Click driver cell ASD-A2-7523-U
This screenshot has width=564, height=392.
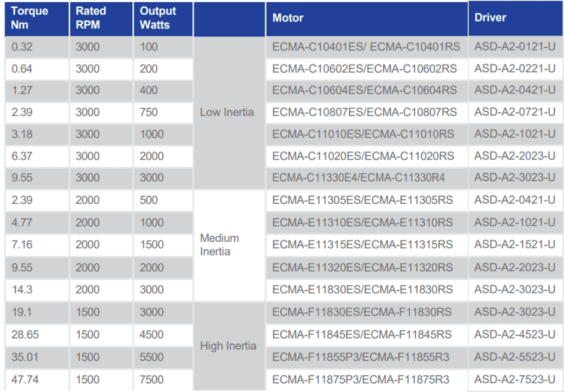514,379
